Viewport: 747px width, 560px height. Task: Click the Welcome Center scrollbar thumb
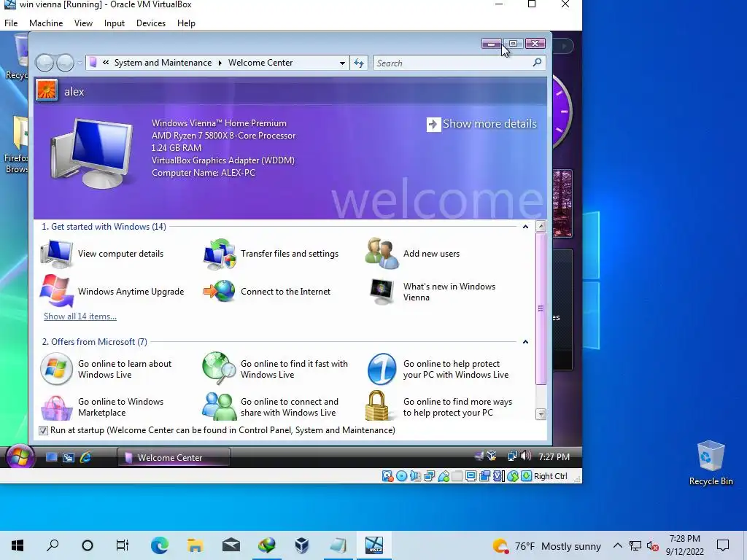point(541,308)
